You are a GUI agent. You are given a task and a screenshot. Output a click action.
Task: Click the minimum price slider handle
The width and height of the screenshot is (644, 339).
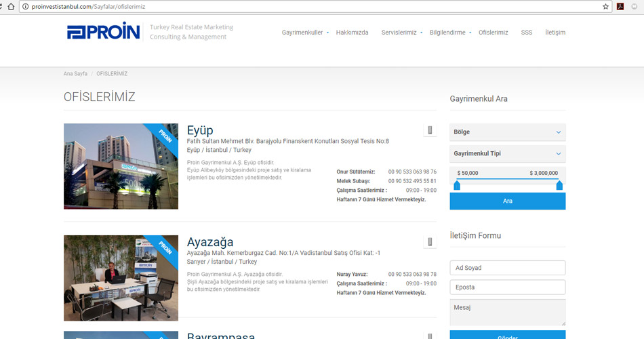457,186
